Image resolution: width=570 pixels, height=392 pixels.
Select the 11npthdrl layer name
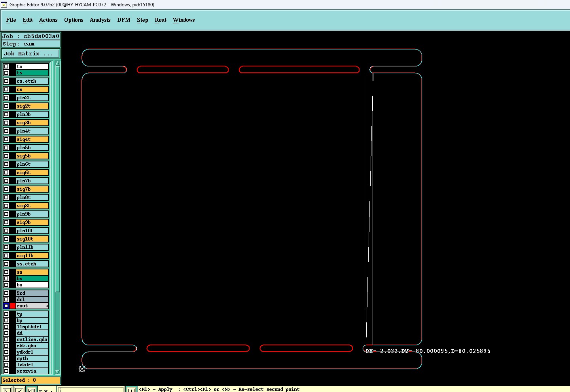(x=32, y=327)
